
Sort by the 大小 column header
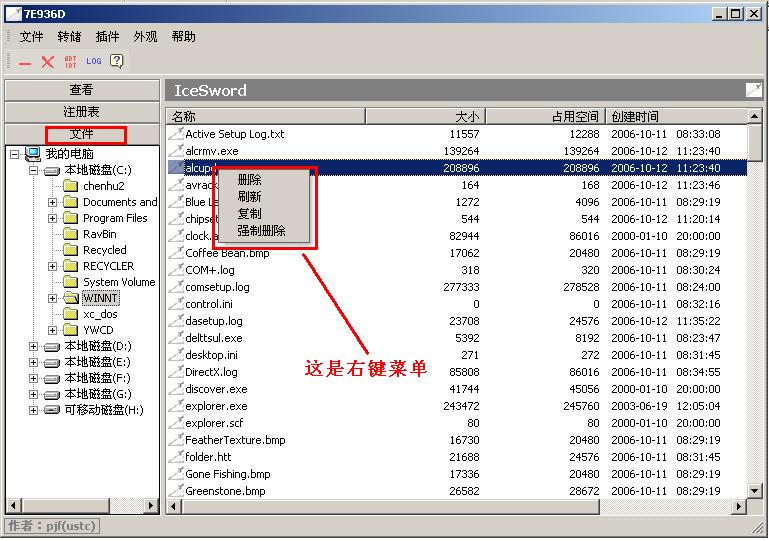(425, 116)
